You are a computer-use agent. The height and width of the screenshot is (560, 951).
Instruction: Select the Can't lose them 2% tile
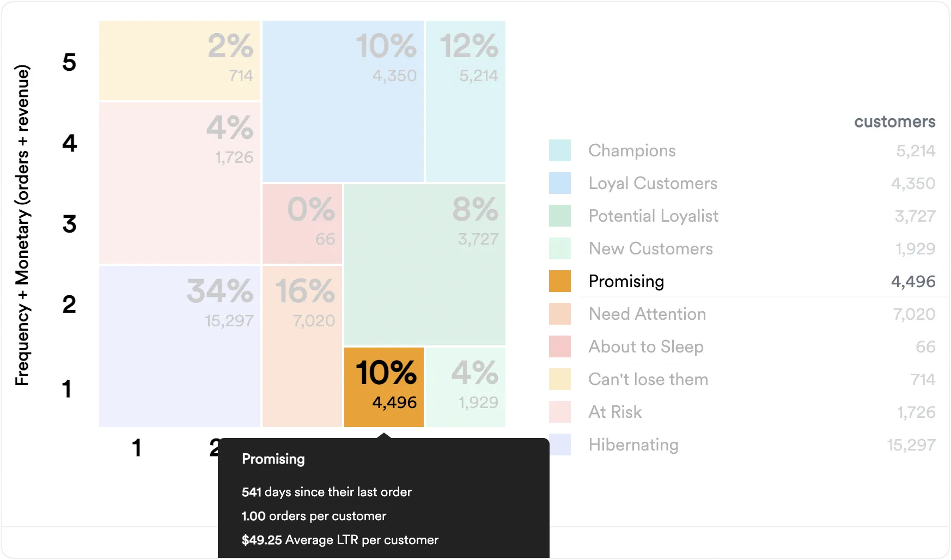[x=180, y=60]
